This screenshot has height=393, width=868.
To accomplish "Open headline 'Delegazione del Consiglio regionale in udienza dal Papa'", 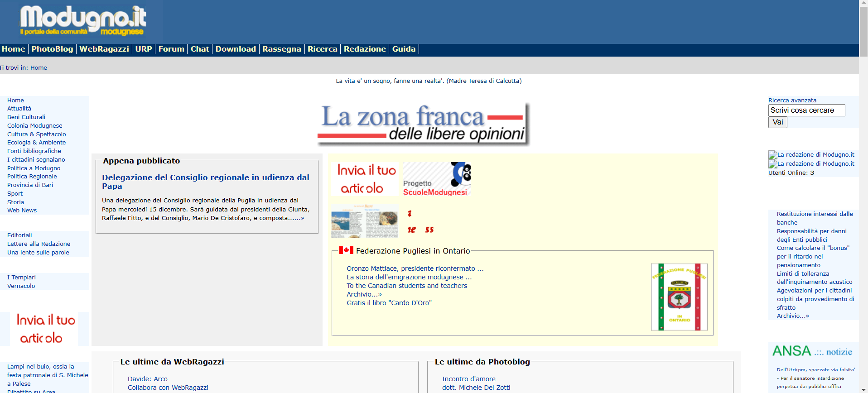I will pos(206,182).
